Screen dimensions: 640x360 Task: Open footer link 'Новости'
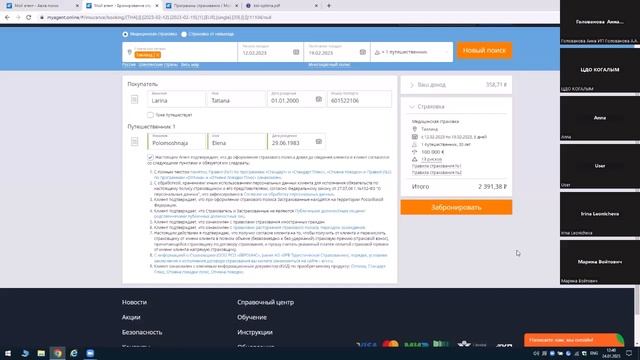point(134,302)
